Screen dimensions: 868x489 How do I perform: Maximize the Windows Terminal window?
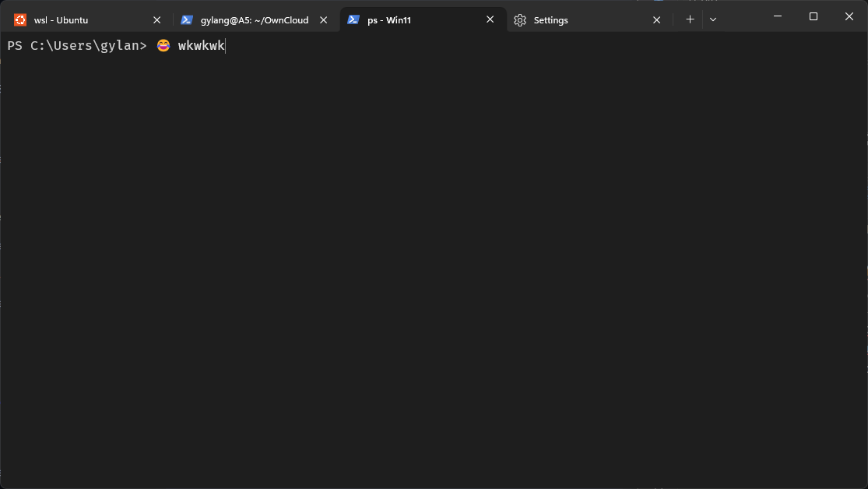click(814, 16)
